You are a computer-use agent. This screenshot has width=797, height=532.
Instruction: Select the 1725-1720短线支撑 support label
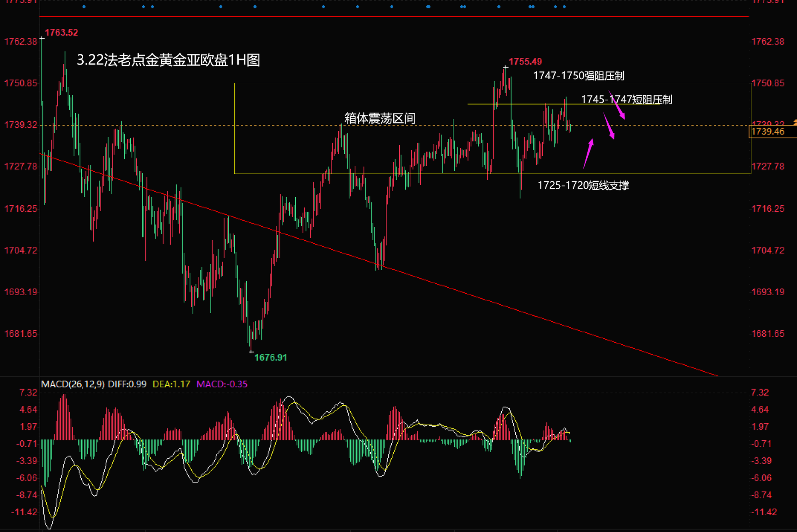583,185
